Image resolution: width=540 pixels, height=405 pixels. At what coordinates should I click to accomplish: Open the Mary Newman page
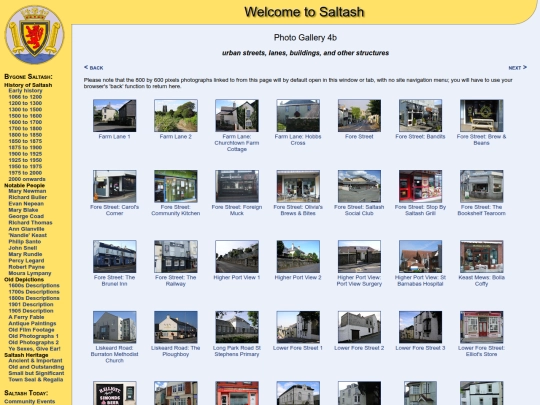tap(27, 191)
